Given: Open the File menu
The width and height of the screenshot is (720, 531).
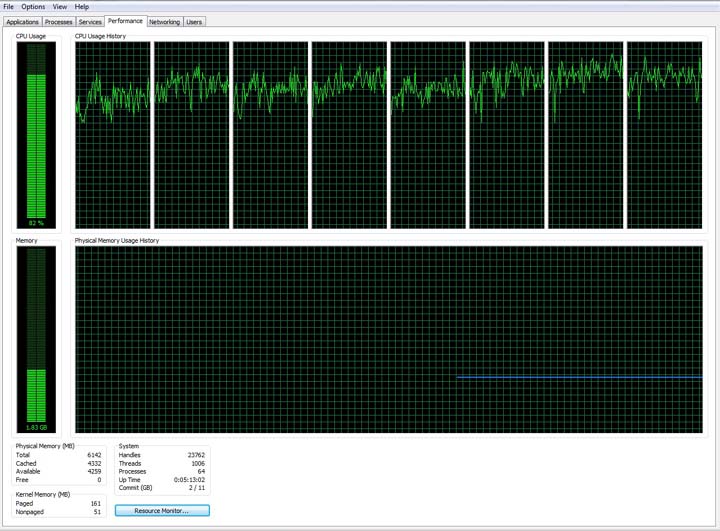Looking at the screenshot, I should click(9, 7).
